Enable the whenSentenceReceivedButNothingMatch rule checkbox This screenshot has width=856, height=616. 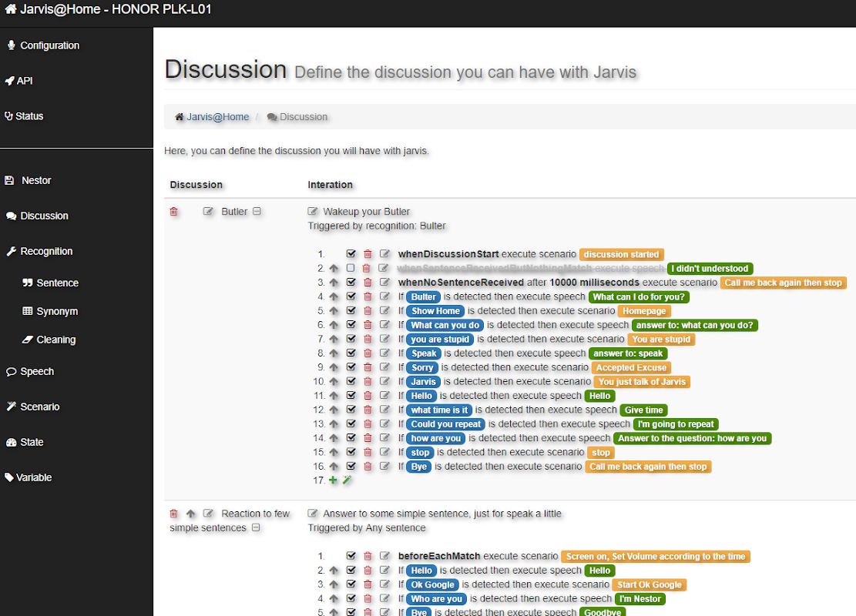click(351, 269)
